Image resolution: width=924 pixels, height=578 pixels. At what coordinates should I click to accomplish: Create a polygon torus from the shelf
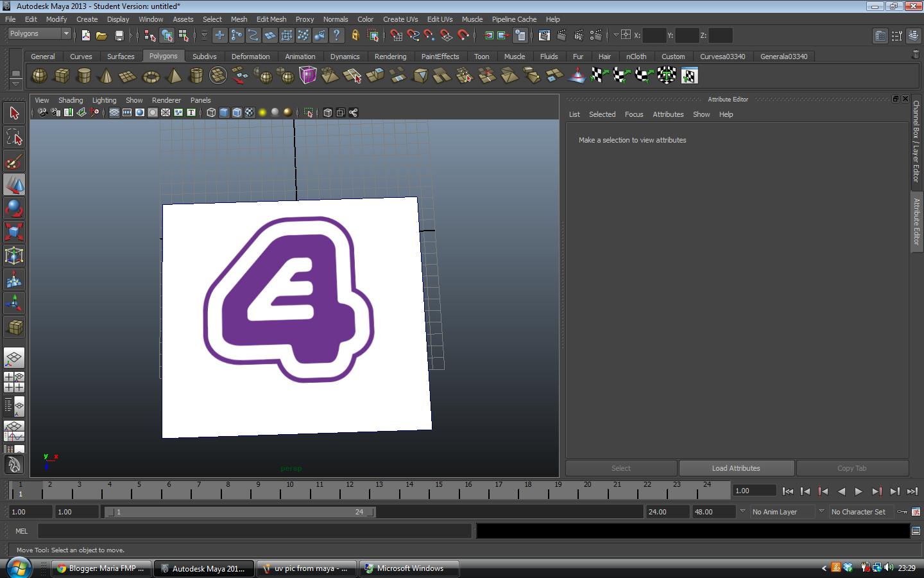coord(151,76)
